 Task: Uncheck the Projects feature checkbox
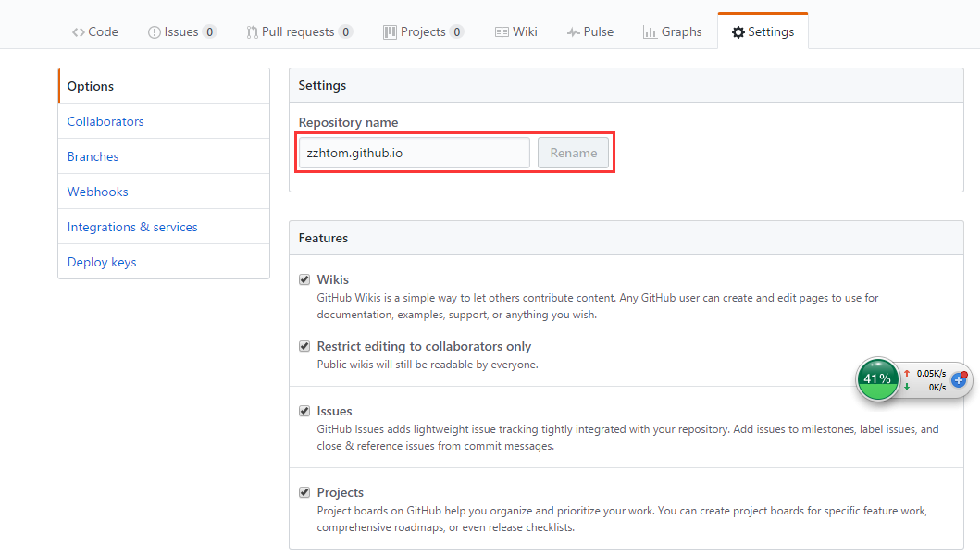[x=304, y=492]
